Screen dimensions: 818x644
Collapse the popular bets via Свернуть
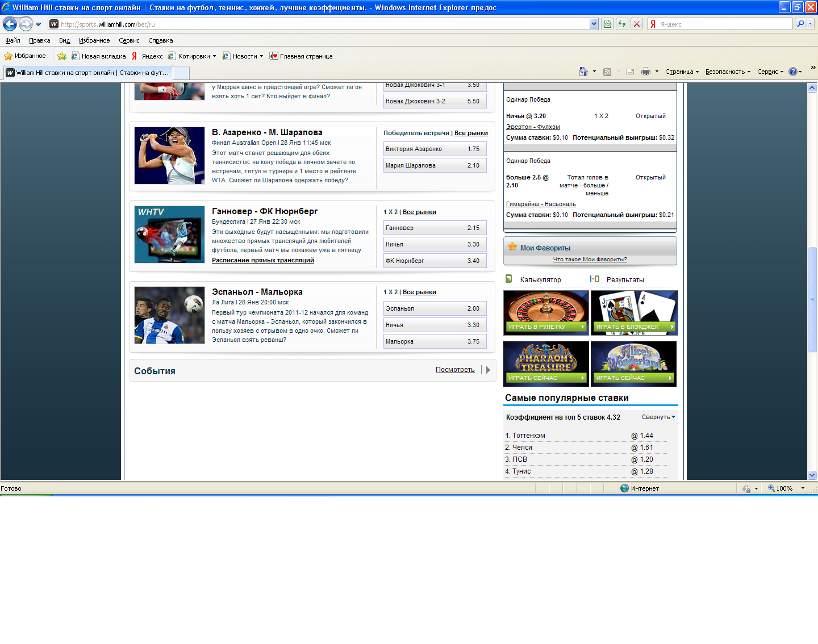click(658, 417)
